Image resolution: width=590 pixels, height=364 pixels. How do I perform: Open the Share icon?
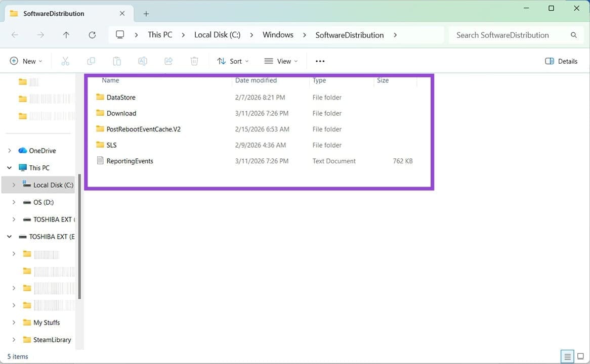[x=168, y=61]
